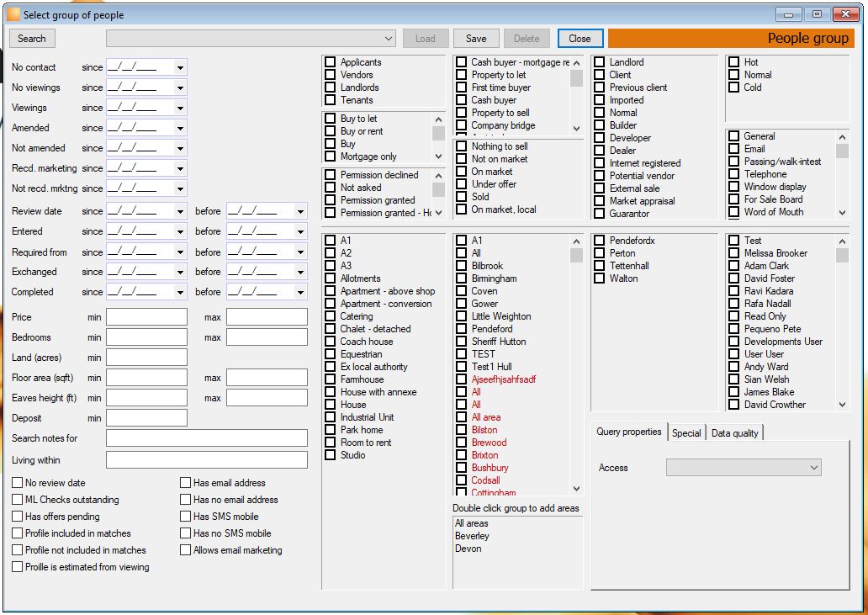
Task: Click the orange app icon in title bar
Action: click(x=13, y=15)
